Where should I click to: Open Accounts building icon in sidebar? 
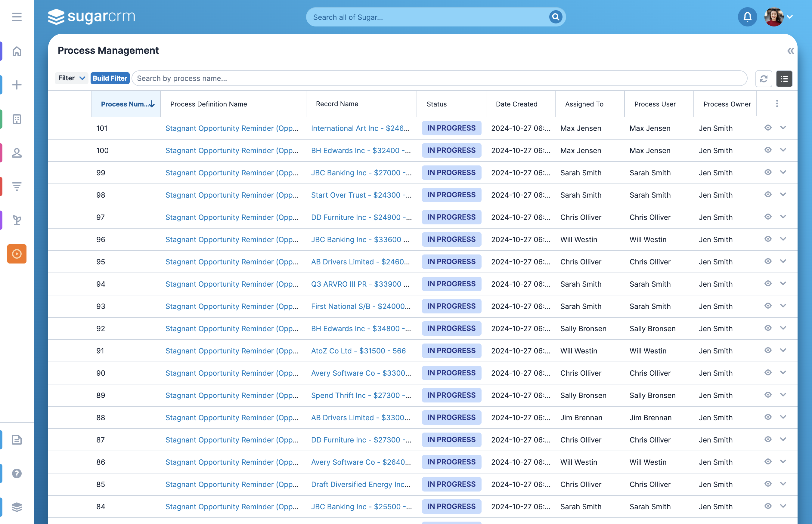(17, 119)
